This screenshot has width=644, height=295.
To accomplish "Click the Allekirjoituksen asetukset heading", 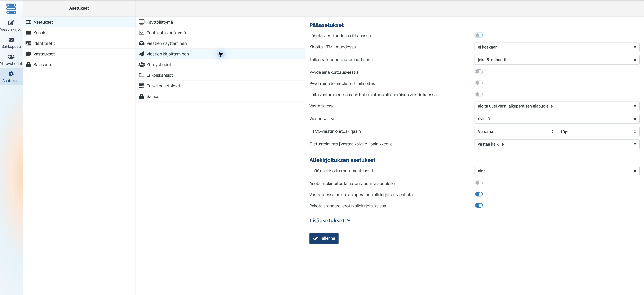I will (x=342, y=160).
